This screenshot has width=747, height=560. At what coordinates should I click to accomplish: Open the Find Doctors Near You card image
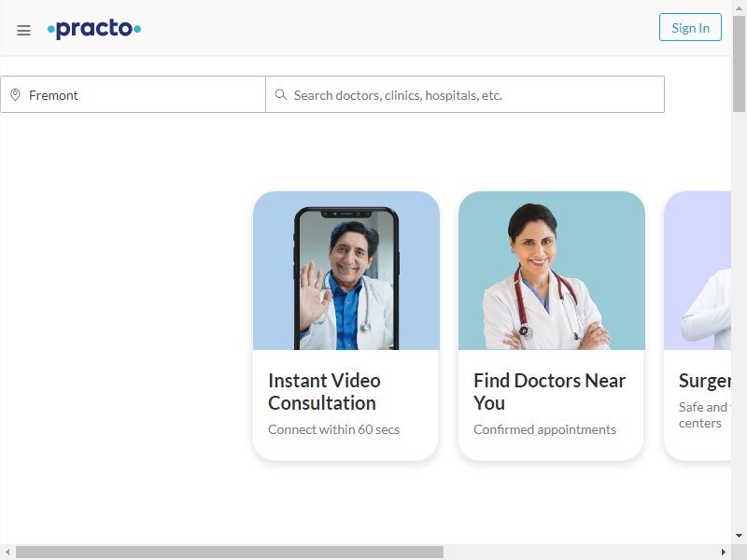[x=552, y=271]
